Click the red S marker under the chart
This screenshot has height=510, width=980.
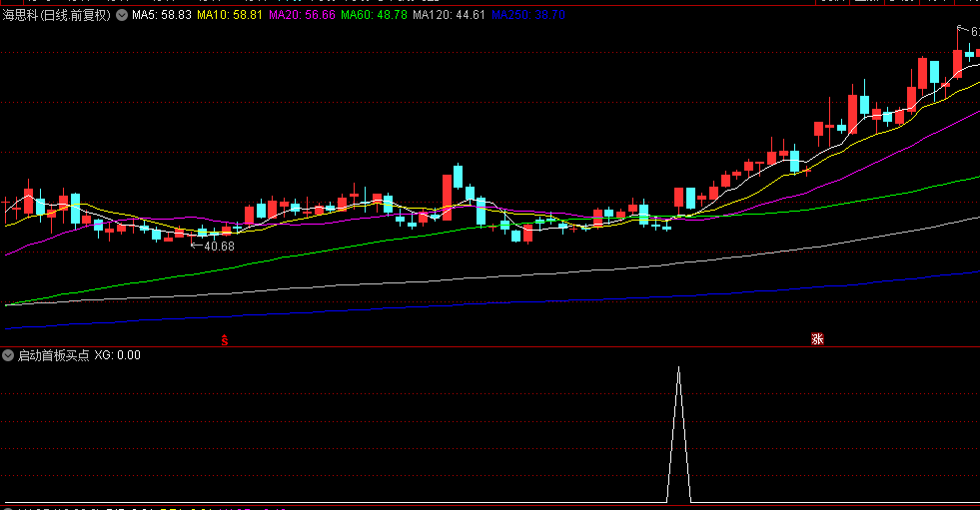click(225, 341)
